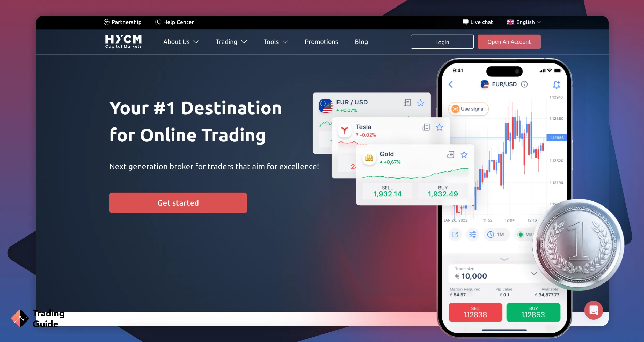Click the Promotions menu item
The height and width of the screenshot is (342, 644).
[321, 42]
